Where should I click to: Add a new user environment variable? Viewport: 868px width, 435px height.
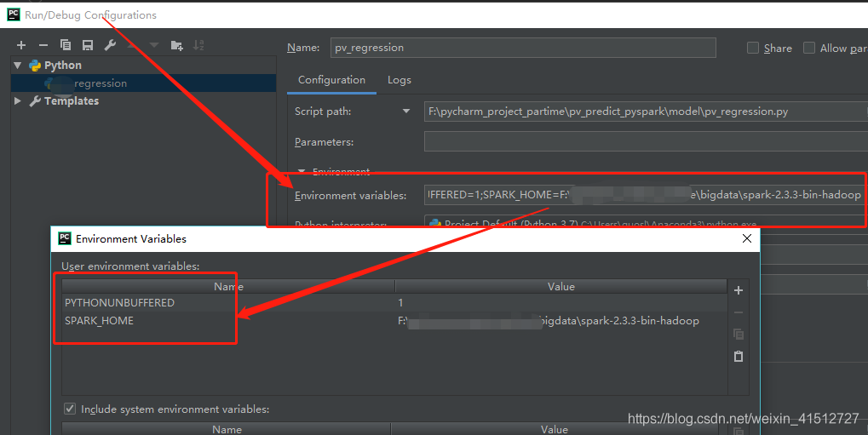[739, 290]
